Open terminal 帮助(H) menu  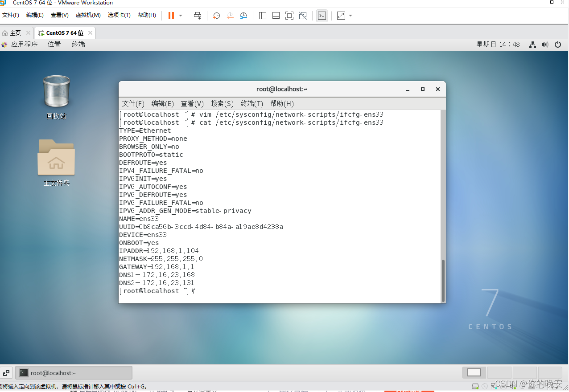tap(282, 103)
